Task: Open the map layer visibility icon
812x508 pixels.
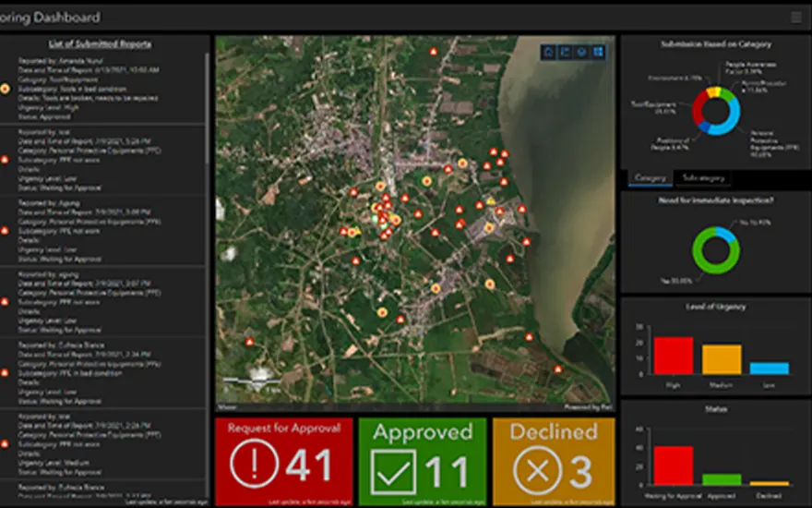Action: [582, 52]
